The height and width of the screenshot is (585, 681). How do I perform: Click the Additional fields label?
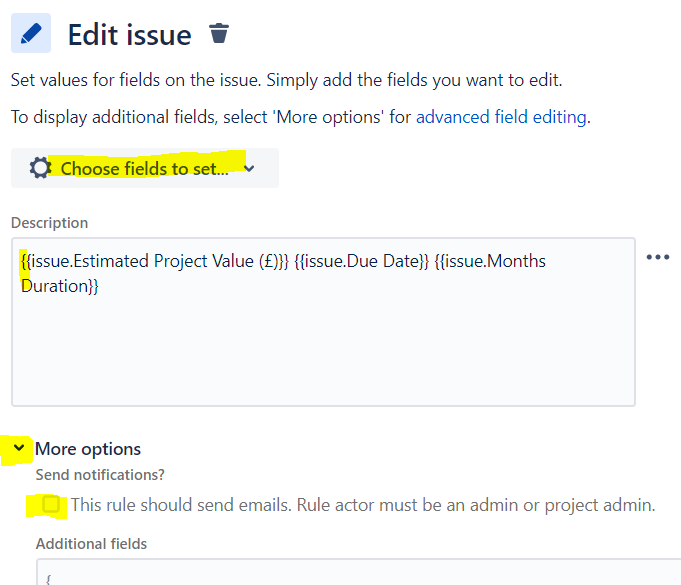91,544
